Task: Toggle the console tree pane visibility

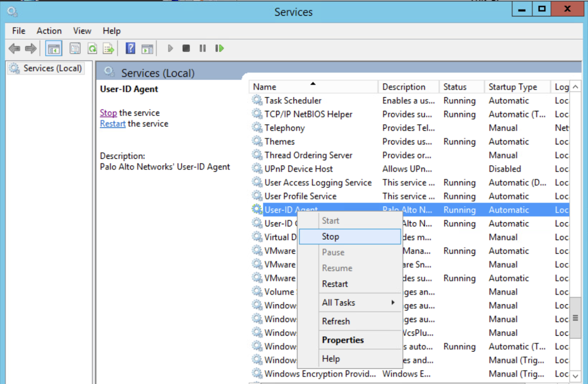Action: coord(54,48)
